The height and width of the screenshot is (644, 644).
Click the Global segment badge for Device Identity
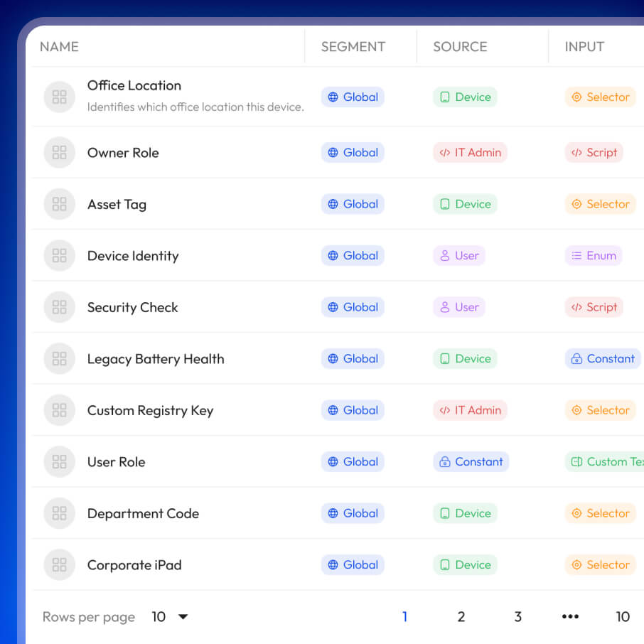pos(353,255)
